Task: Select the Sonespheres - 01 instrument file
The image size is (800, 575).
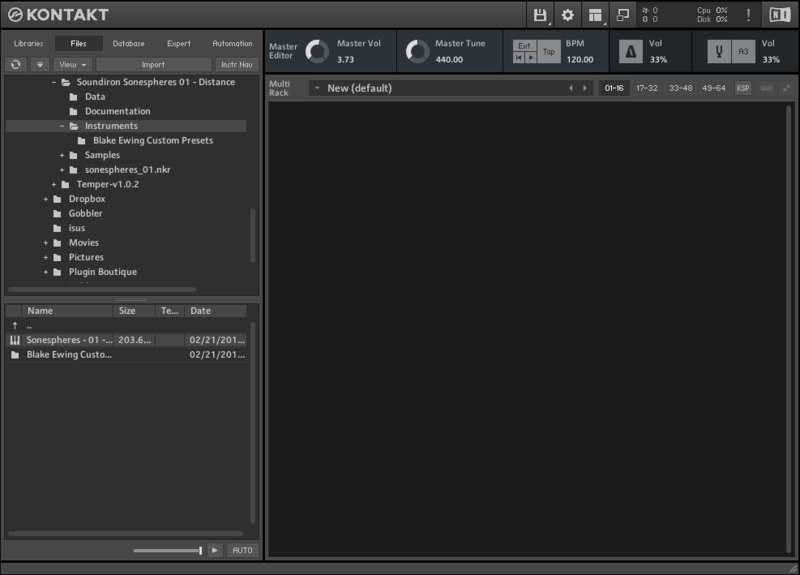Action: pyautogui.click(x=70, y=340)
